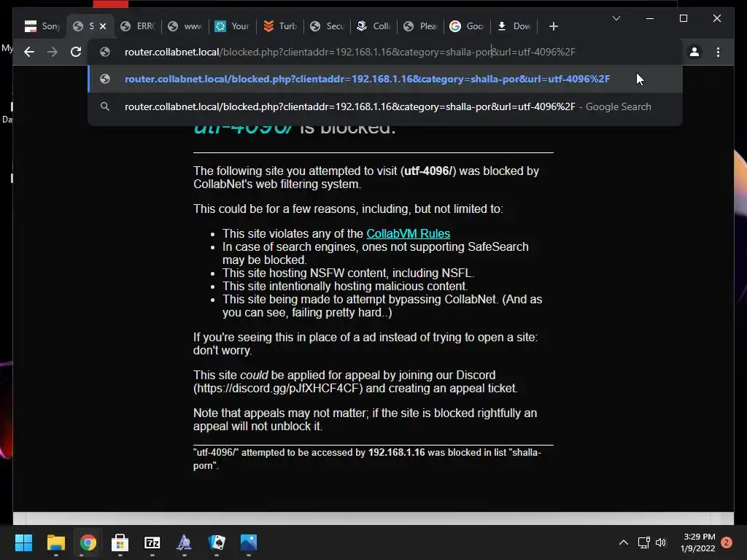Open File Explorer from the taskbar
This screenshot has width=747, height=560.
(55, 542)
